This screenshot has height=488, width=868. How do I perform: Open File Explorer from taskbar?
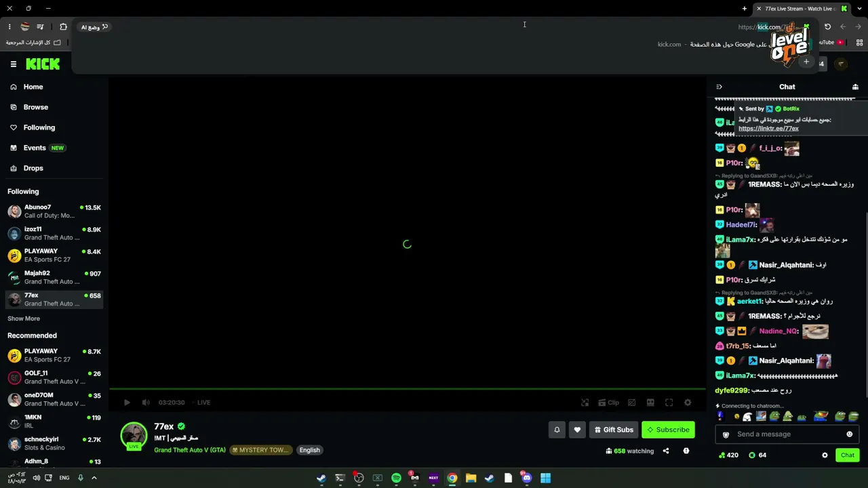471,478
